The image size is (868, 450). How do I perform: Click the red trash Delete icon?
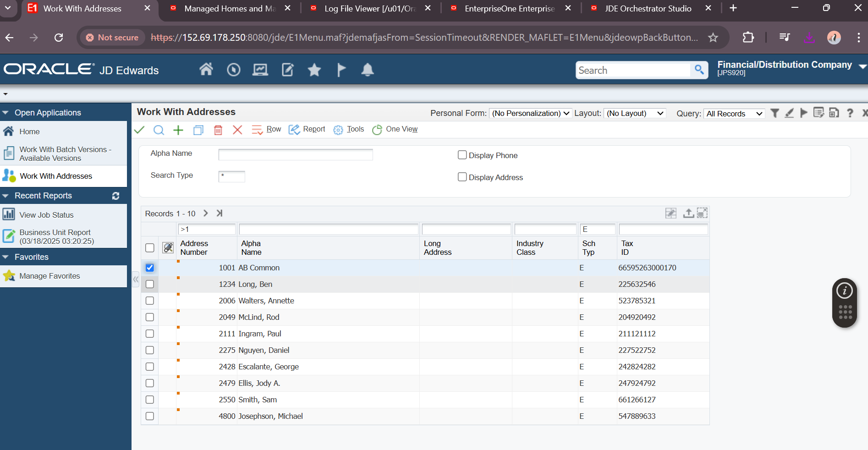pos(218,130)
